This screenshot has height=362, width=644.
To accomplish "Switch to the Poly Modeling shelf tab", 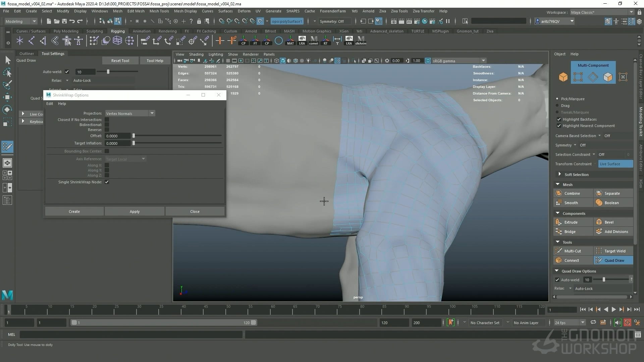I will tap(66, 31).
